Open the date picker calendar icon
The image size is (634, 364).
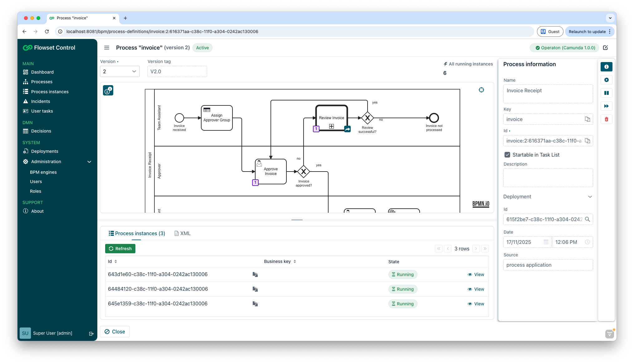546,242
